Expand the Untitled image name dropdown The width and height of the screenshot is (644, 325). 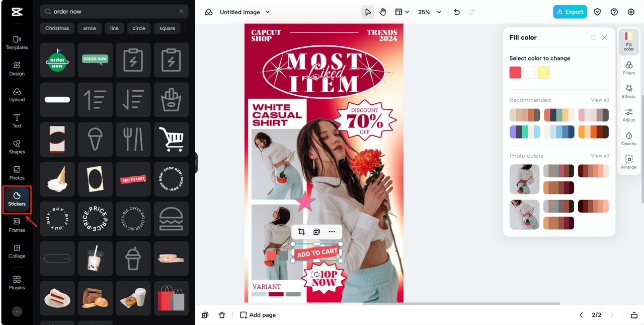tap(268, 12)
